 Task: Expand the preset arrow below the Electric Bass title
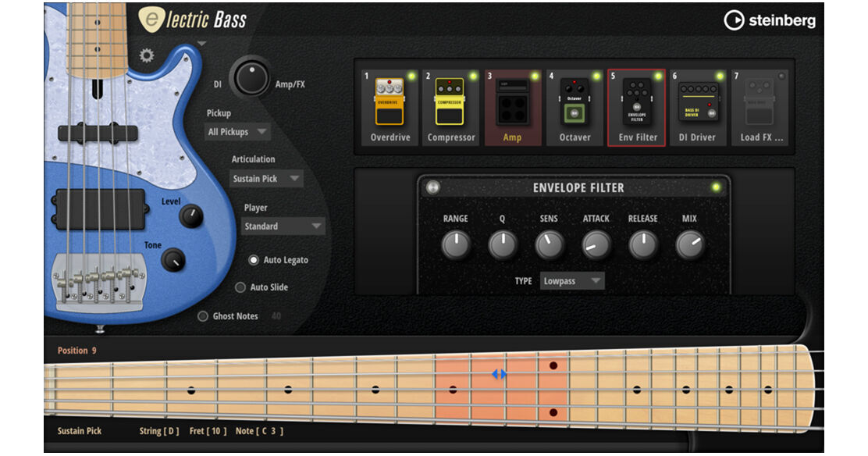[201, 43]
